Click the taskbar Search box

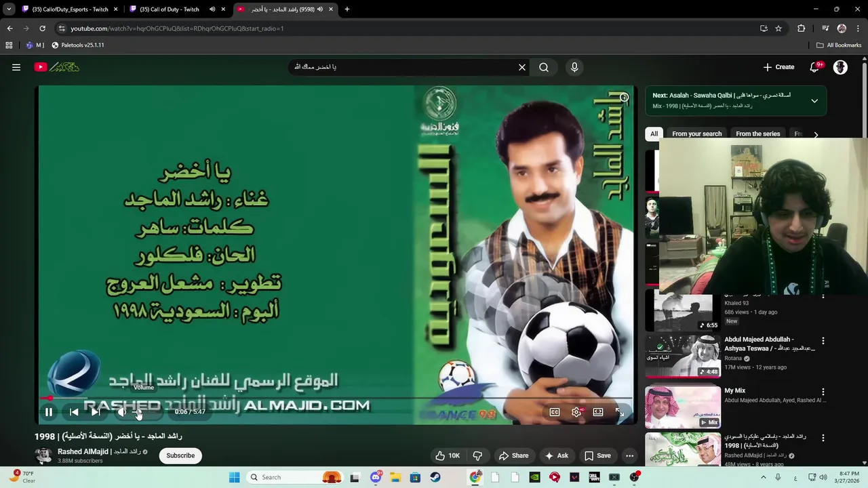294,477
